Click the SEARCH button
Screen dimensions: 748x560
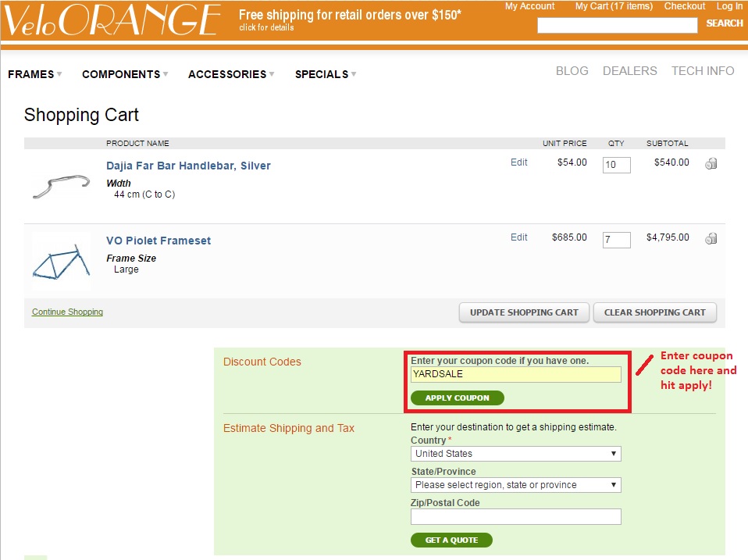724,23
